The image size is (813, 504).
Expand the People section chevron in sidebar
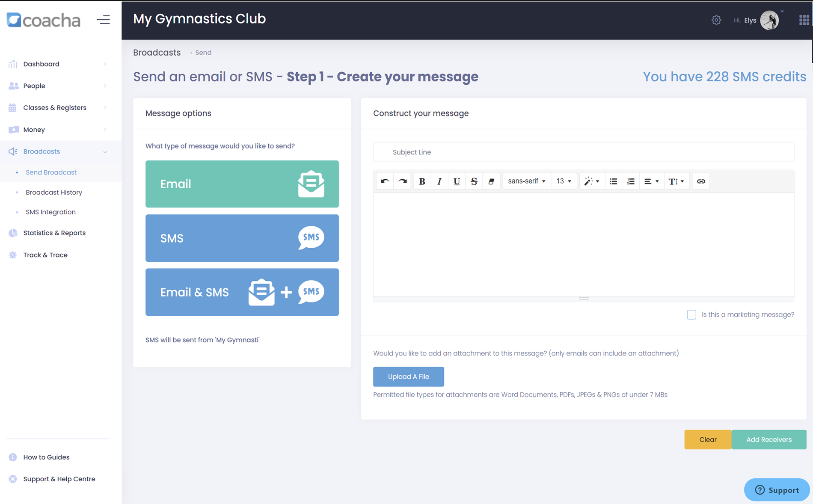pyautogui.click(x=105, y=86)
